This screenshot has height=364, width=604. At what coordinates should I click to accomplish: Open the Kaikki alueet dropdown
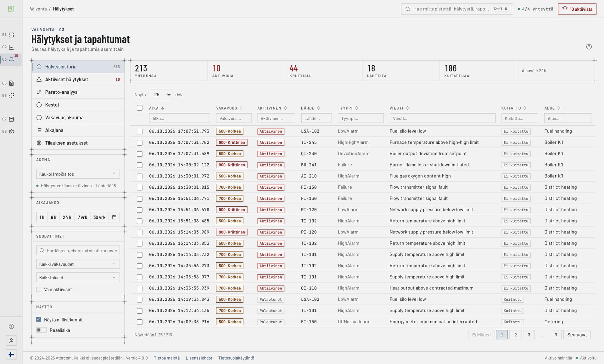click(x=78, y=277)
